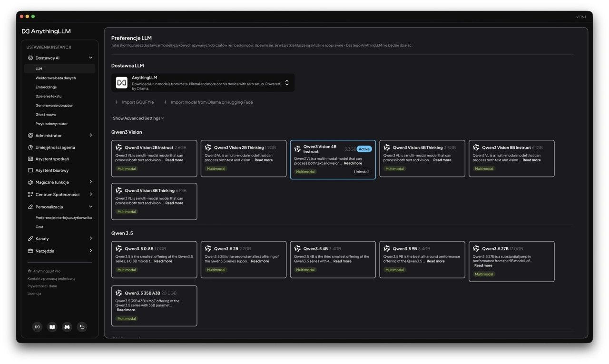Open Discord via the sidebar footer icon

[x=67, y=327]
